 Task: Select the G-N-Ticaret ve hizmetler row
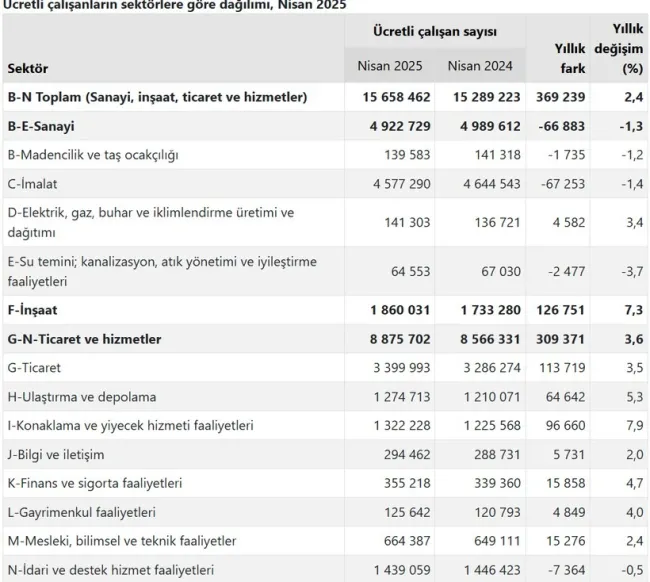coord(325,339)
